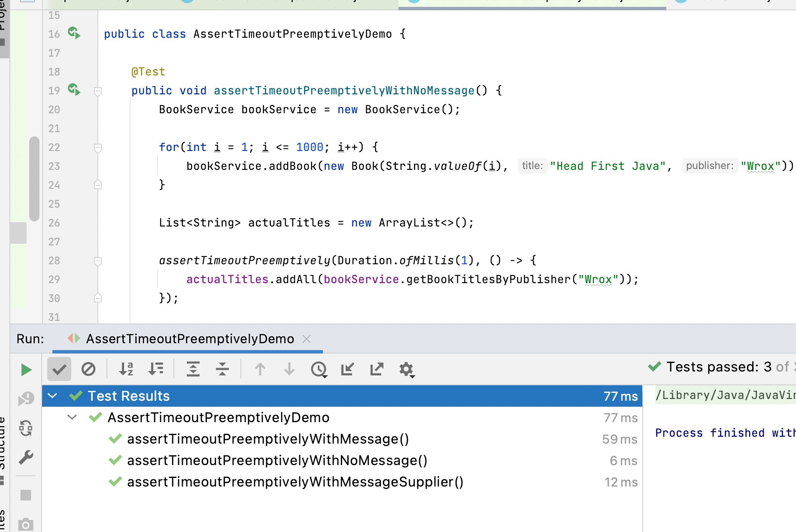Collapse the AssertTimeoutPreemptivelyDemo test group
The image size is (796, 532).
click(x=71, y=417)
